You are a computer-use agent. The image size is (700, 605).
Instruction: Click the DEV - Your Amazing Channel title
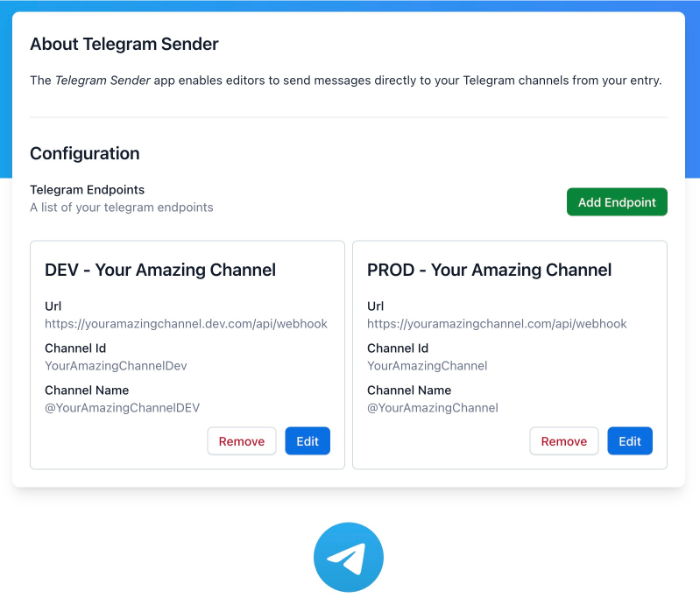[x=160, y=271]
